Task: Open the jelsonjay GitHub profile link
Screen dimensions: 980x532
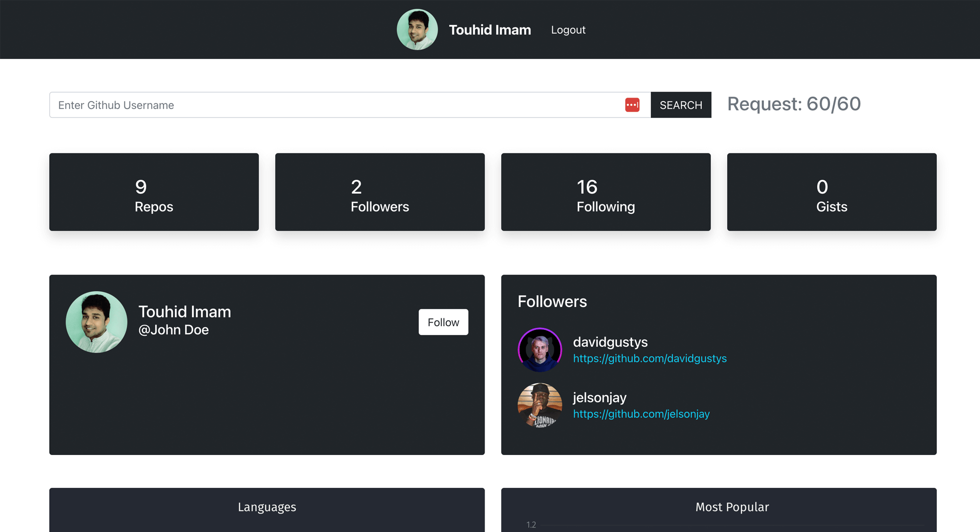Action: pyautogui.click(x=641, y=414)
